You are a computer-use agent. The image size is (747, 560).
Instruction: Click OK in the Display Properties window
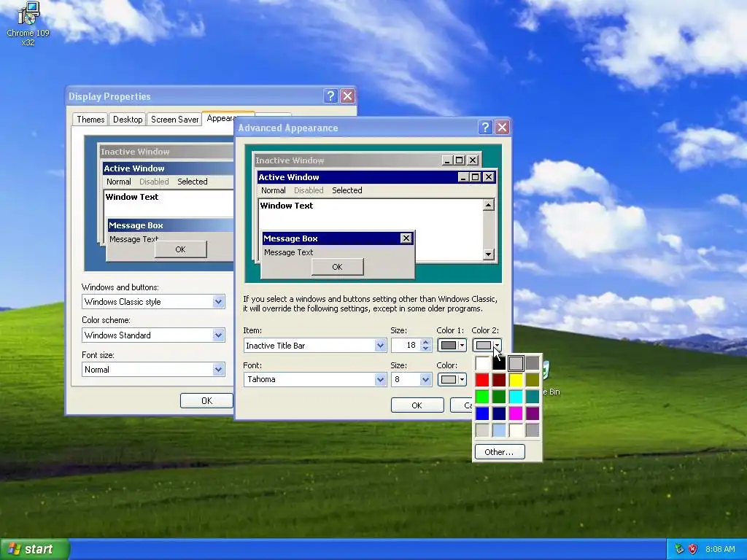(206, 401)
